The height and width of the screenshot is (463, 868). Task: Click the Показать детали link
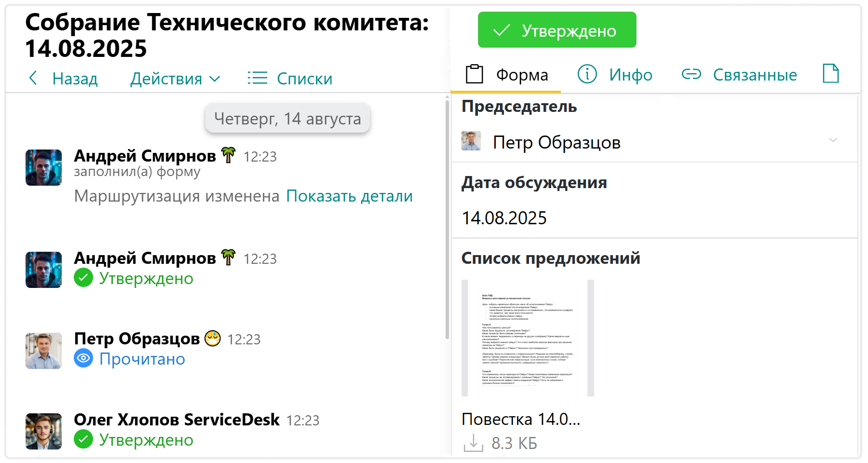point(349,196)
